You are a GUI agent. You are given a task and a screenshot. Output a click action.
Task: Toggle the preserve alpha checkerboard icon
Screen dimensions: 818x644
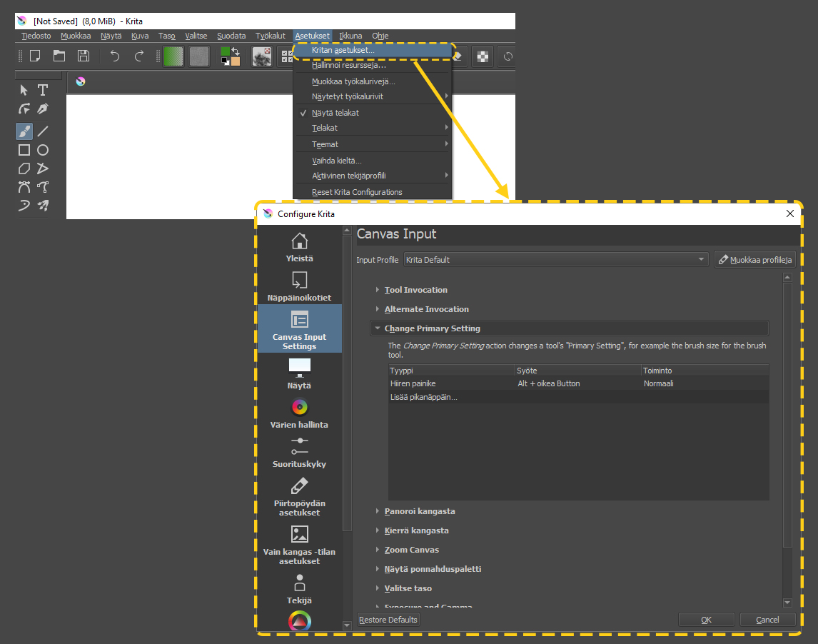click(x=483, y=56)
